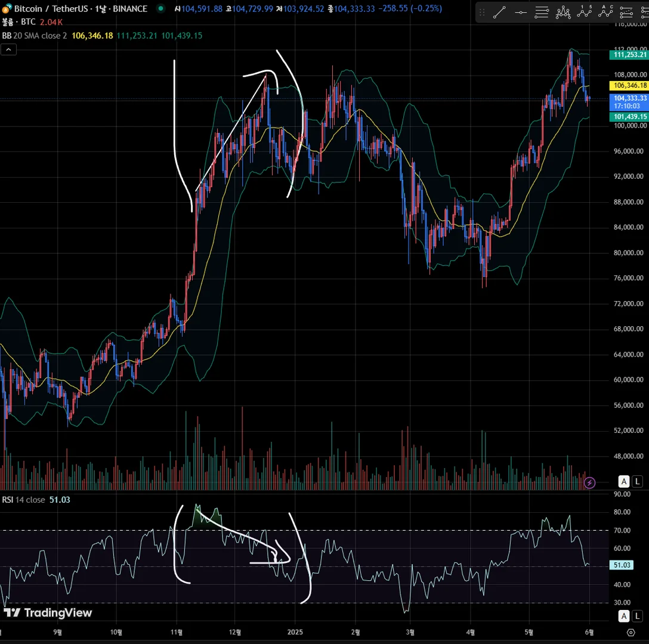The image size is (649, 644).
Task: Open the Bitcoin / TetherUS symbol title
Action: pos(81,8)
